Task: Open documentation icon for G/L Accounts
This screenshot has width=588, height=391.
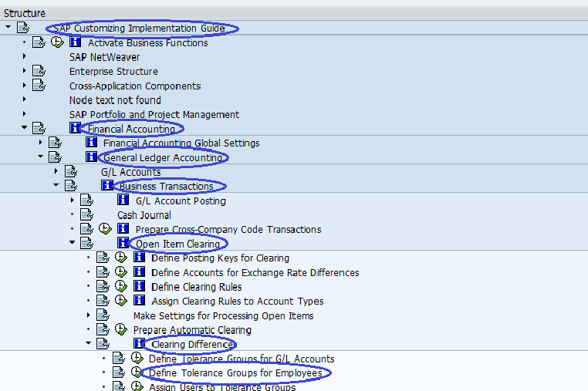Action: coord(71,171)
